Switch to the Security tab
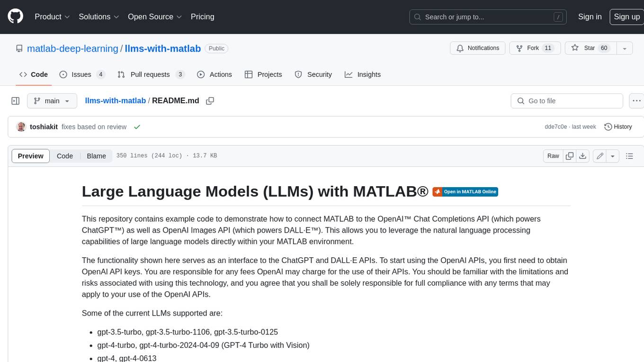The width and height of the screenshot is (644, 362). (313, 74)
